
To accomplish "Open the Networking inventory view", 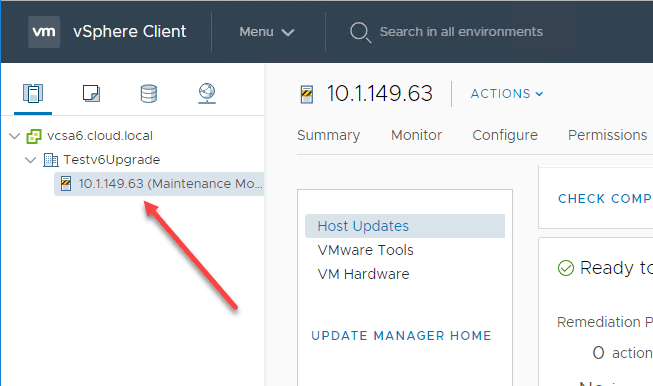I will [207, 93].
